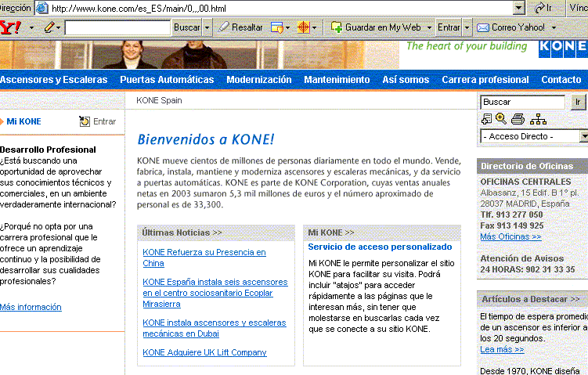Open the crosshair icon dropdown arrow
Screen dimensions: 588x375
point(314,27)
